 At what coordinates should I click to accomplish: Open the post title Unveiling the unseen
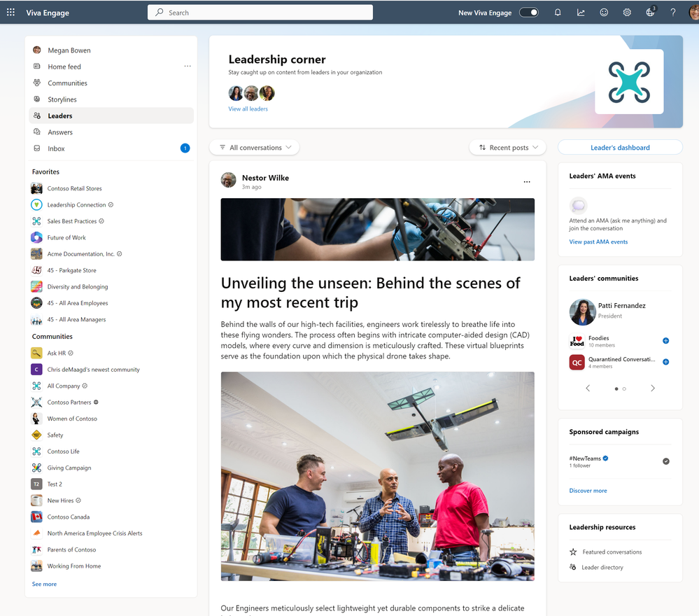[x=370, y=293]
